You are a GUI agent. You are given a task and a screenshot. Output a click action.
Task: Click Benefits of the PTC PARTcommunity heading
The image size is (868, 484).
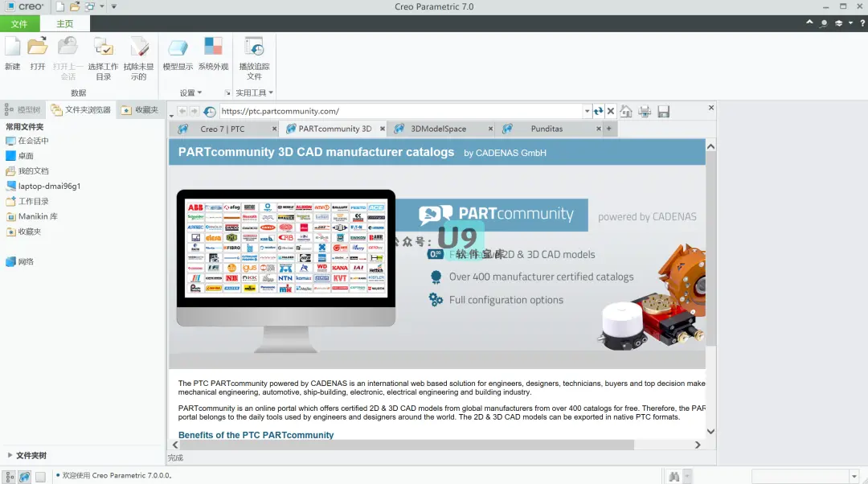[x=256, y=435]
